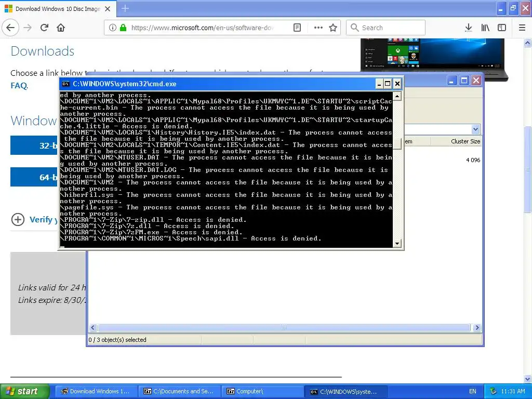Click cmd window scroll down arrow

[397, 243]
